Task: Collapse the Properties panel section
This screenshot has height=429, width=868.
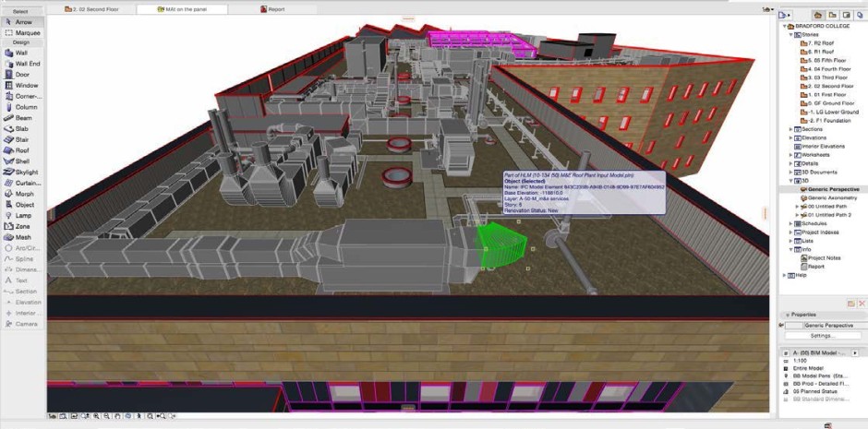Action: (x=783, y=315)
